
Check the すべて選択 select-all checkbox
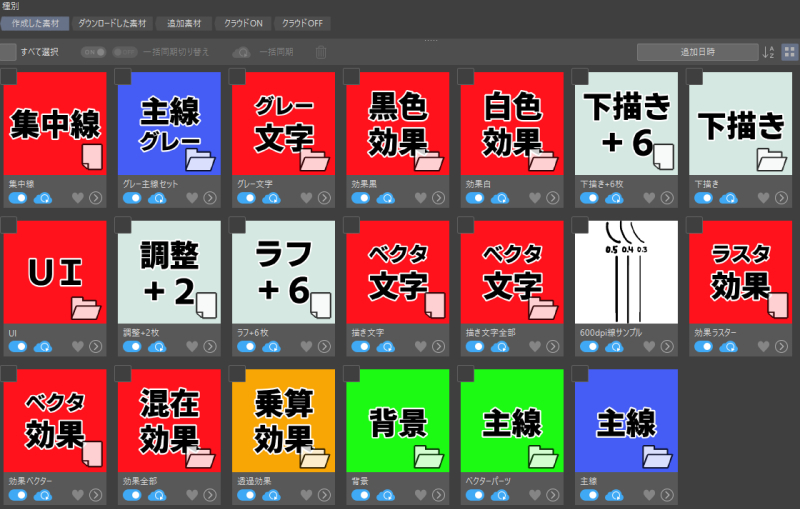[x=8, y=52]
